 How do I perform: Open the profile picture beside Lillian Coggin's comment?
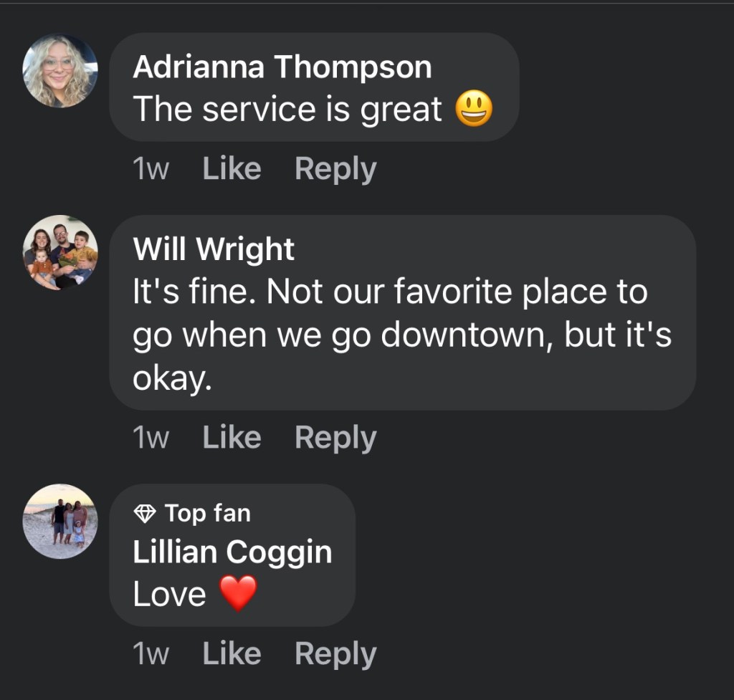[x=60, y=521]
